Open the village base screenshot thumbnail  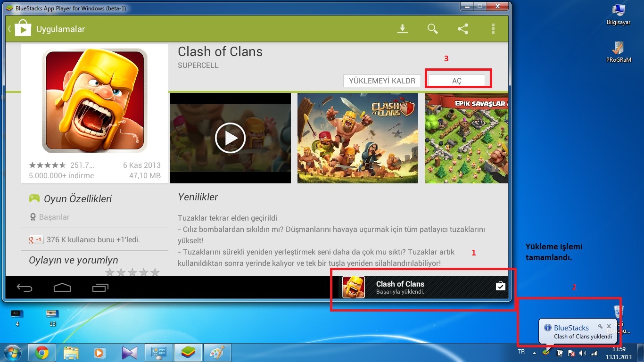[466, 138]
